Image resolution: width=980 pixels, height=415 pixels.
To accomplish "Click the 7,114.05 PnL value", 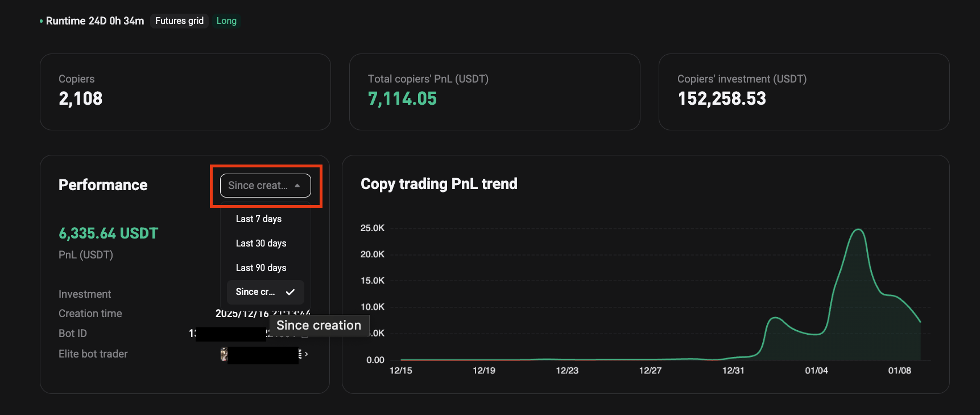I will coord(402,98).
